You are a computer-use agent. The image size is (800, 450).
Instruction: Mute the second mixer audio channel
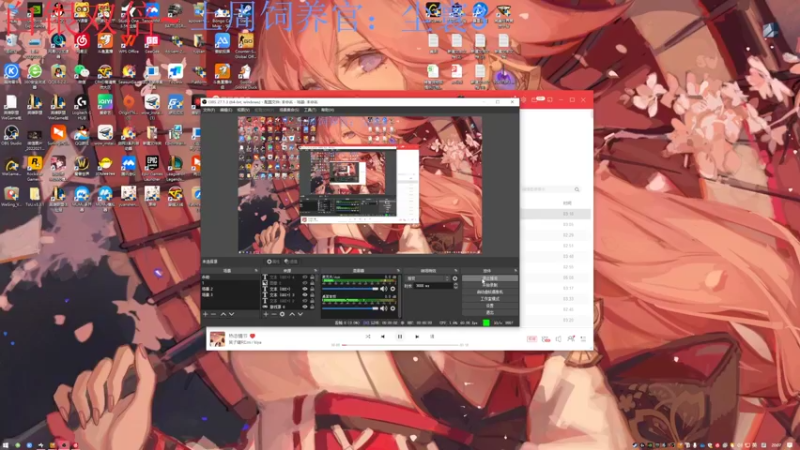tap(384, 308)
